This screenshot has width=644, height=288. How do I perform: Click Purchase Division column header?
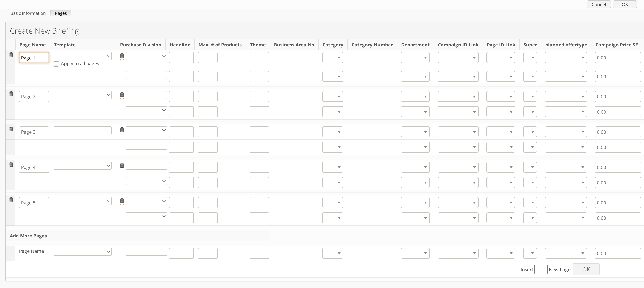140,45
